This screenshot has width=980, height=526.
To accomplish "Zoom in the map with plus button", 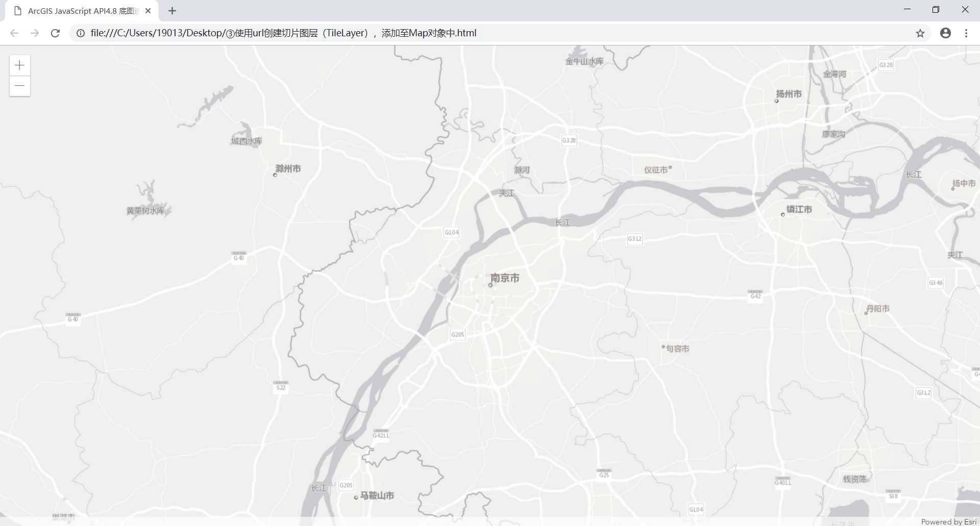I will pos(20,65).
